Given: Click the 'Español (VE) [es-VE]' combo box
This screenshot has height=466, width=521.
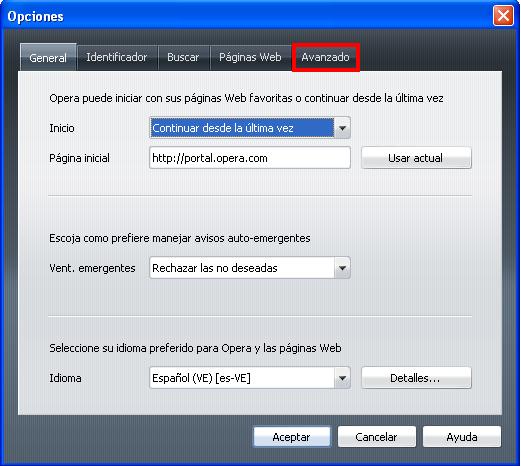Looking at the screenshot, I should 250,378.
